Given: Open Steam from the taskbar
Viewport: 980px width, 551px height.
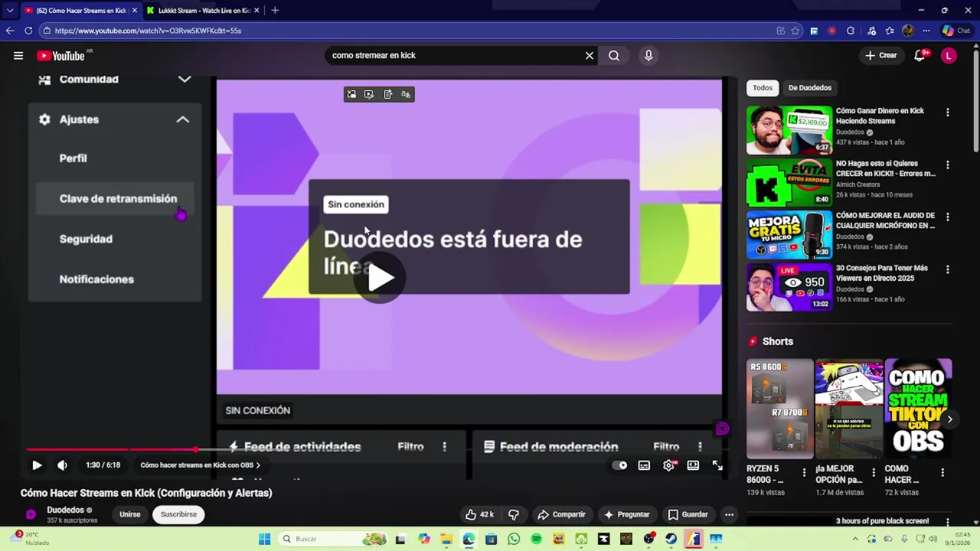Looking at the screenshot, I should [671, 539].
